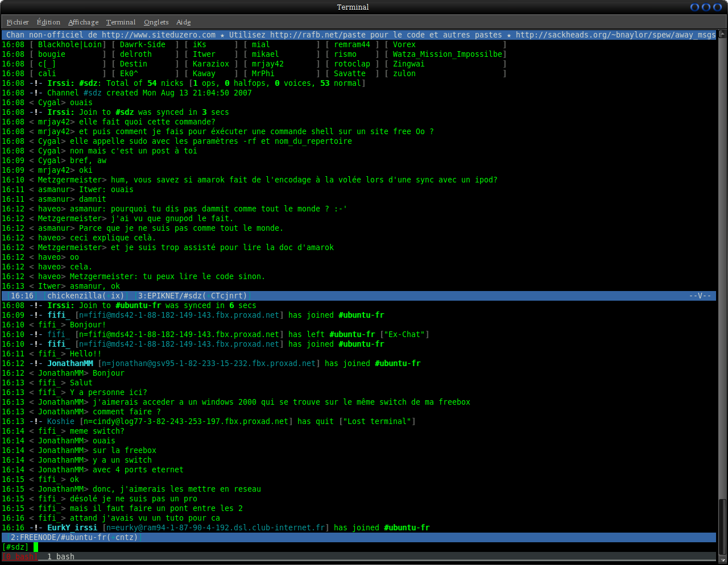The image size is (728, 565).
Task: Open the Onglets menu
Action: click(x=156, y=22)
